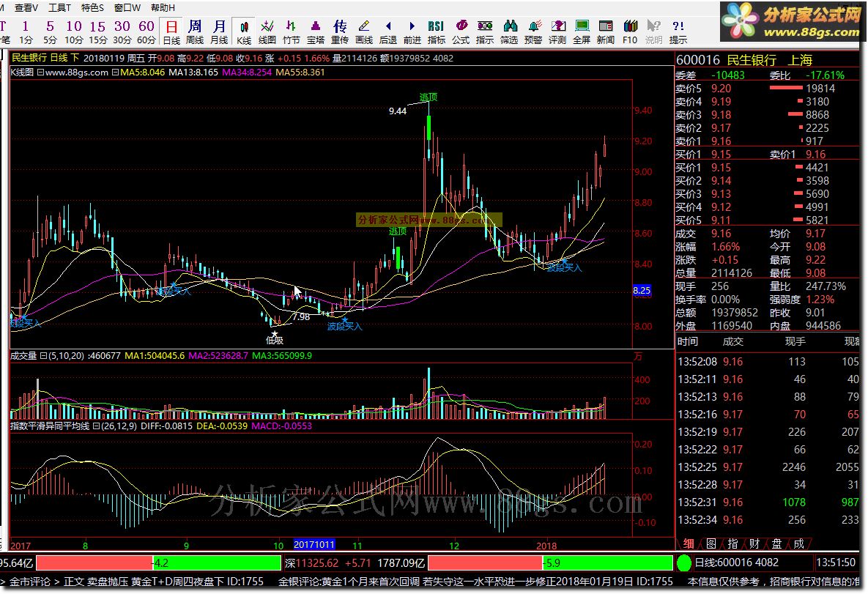Open the 新闻 news panel
The image size is (868, 594).
point(606,31)
